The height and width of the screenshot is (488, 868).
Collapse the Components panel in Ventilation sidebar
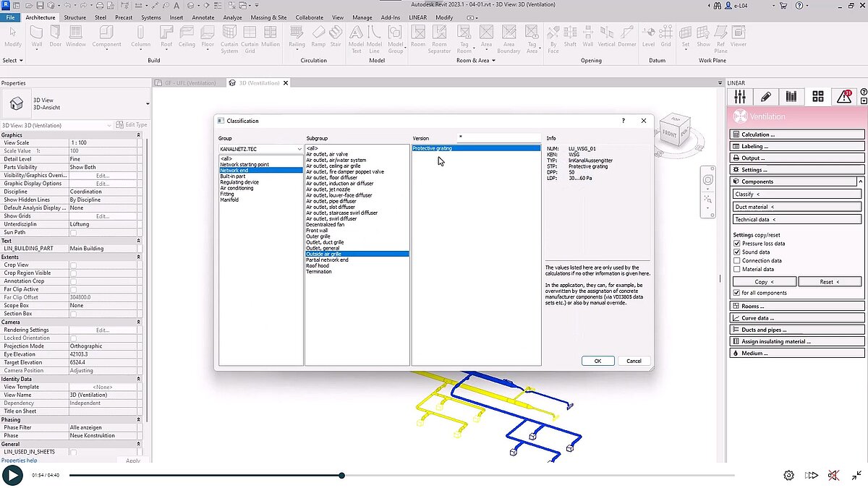861,181
